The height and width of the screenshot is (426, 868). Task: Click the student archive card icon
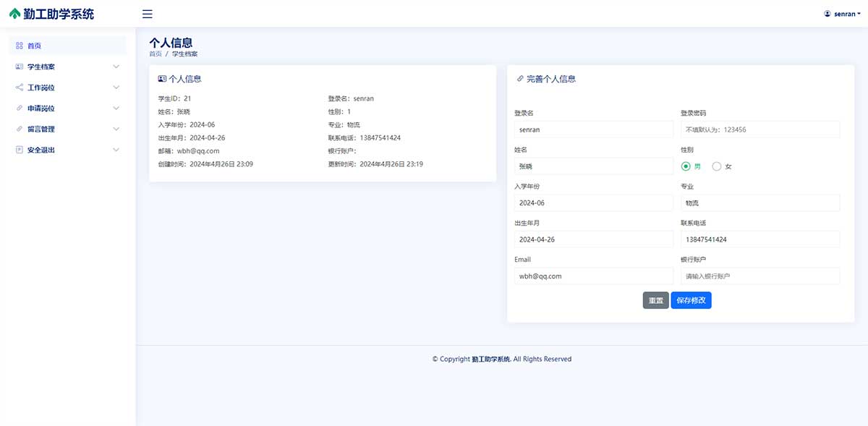20,67
